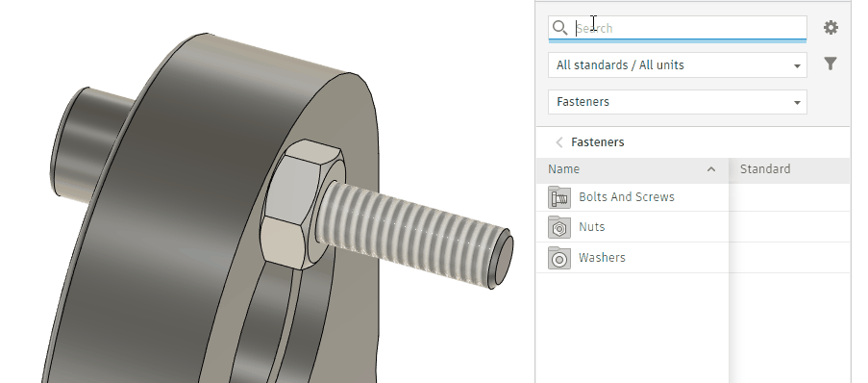868x383 pixels.
Task: Open the filter funnel icon
Action: [x=830, y=64]
